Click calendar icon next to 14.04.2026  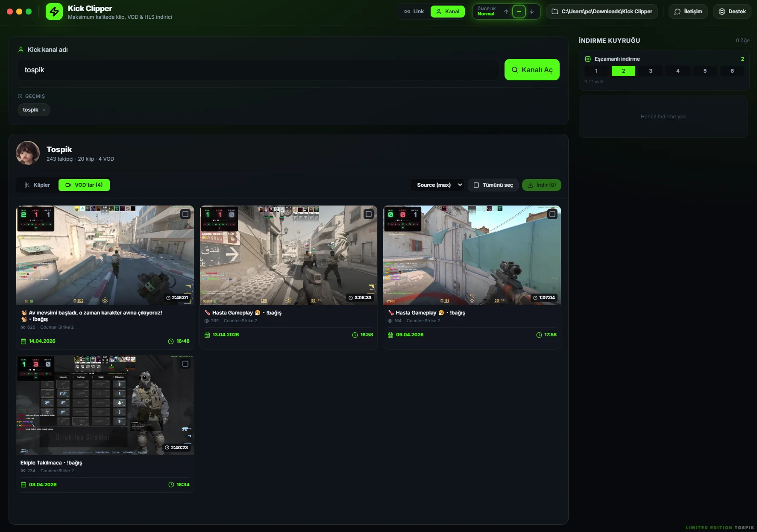click(x=23, y=341)
